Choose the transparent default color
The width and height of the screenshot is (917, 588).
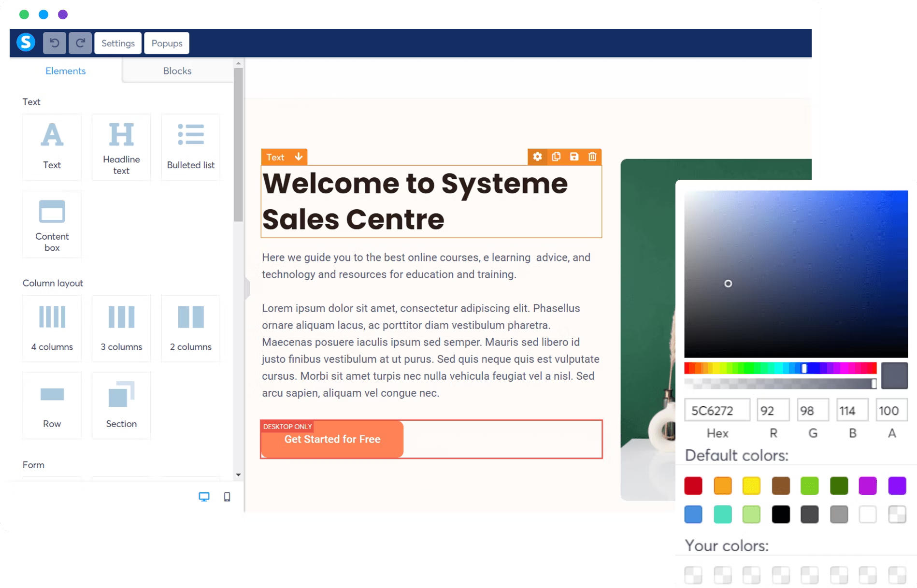(897, 515)
